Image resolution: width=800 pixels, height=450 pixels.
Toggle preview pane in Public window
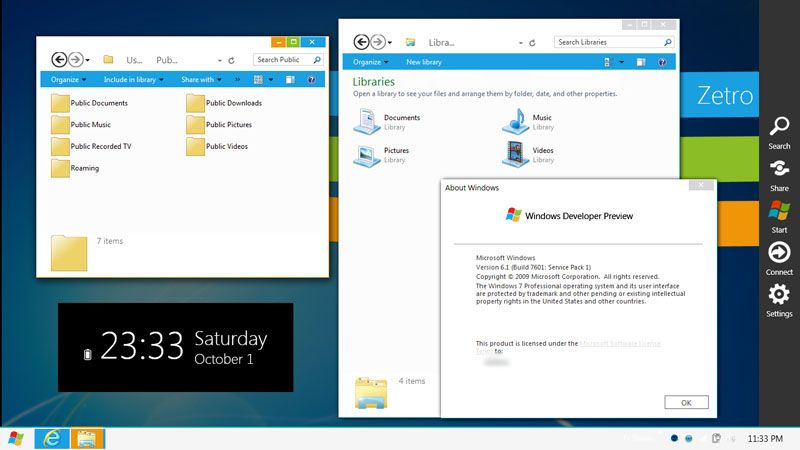[x=290, y=80]
